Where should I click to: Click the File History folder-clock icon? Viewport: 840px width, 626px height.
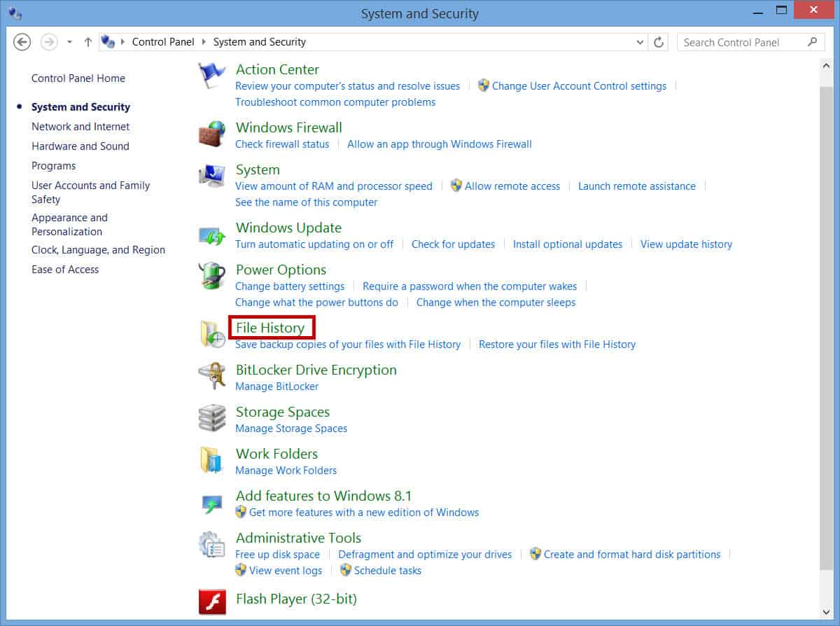tap(212, 334)
